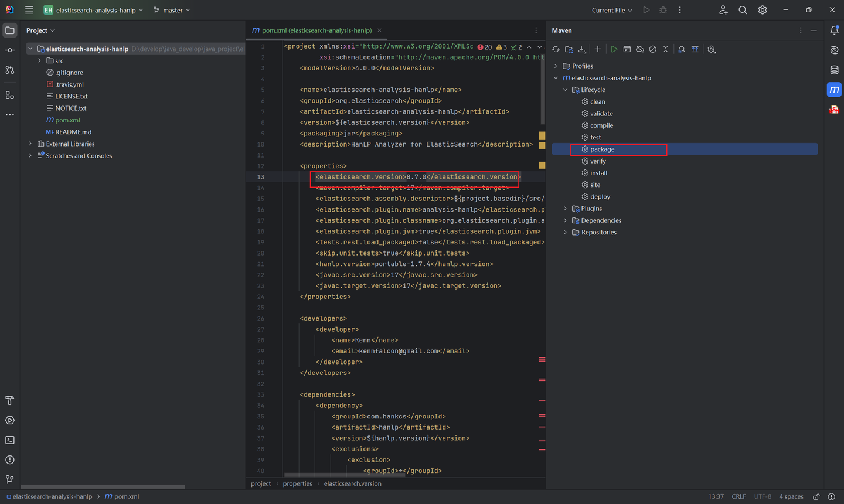Expand the Plugins node in Maven panel
The height and width of the screenshot is (504, 844).
(565, 208)
